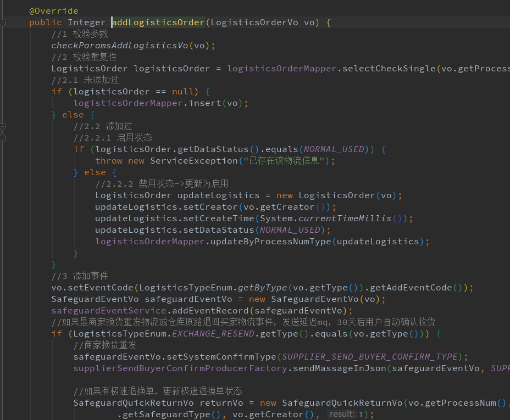Click the getSafeguardType method call

(167, 415)
